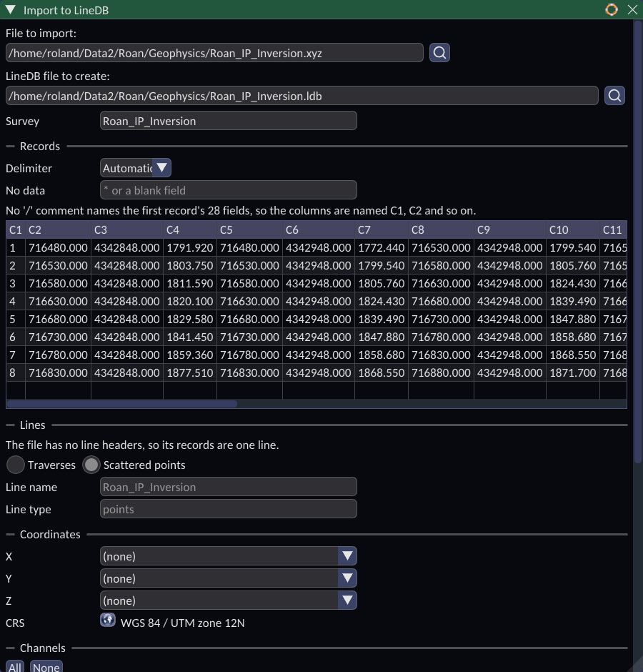Click the WGS 84 / UTM zone 12N text
The height and width of the screenshot is (672, 643).
point(182,623)
